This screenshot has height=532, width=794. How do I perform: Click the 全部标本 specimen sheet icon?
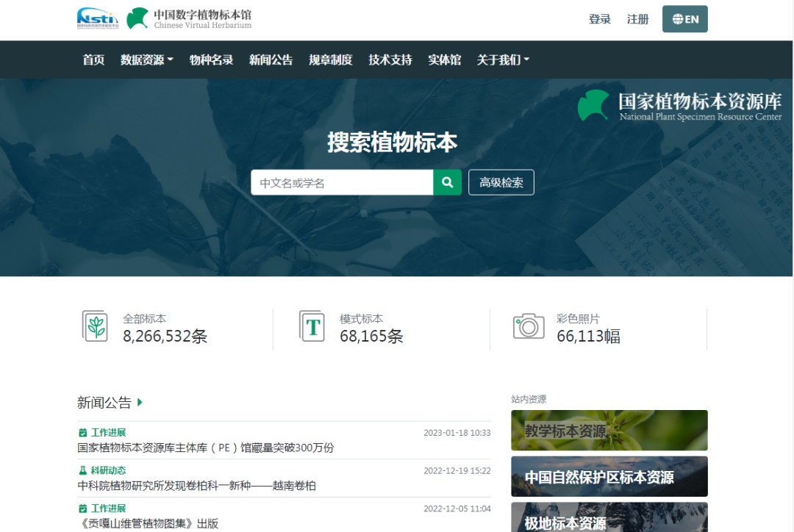click(95, 326)
